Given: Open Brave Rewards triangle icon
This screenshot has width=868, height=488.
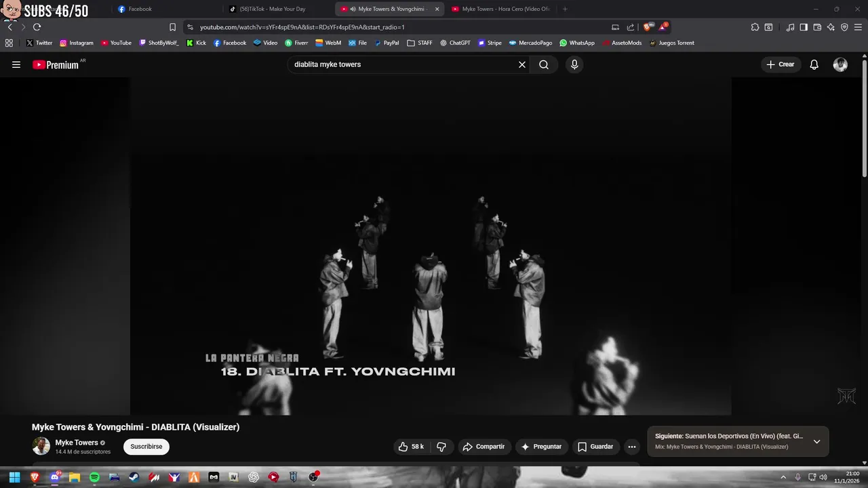Looking at the screenshot, I should (663, 27).
